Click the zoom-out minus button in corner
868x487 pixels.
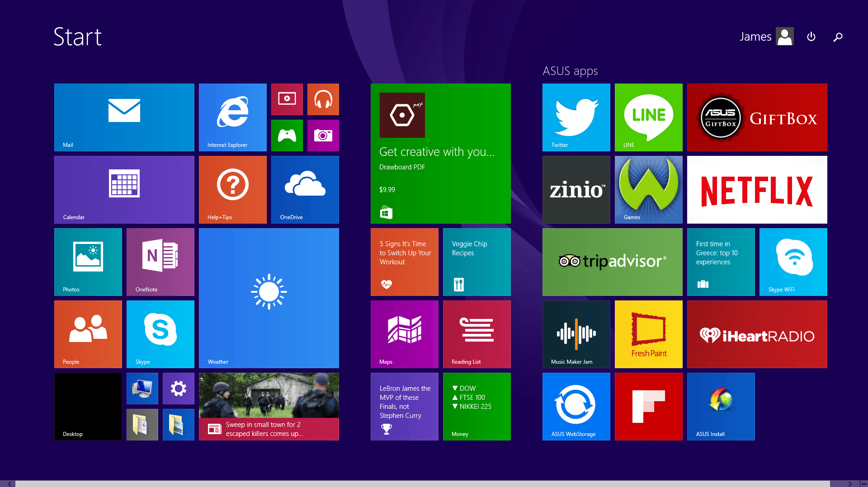863,484
